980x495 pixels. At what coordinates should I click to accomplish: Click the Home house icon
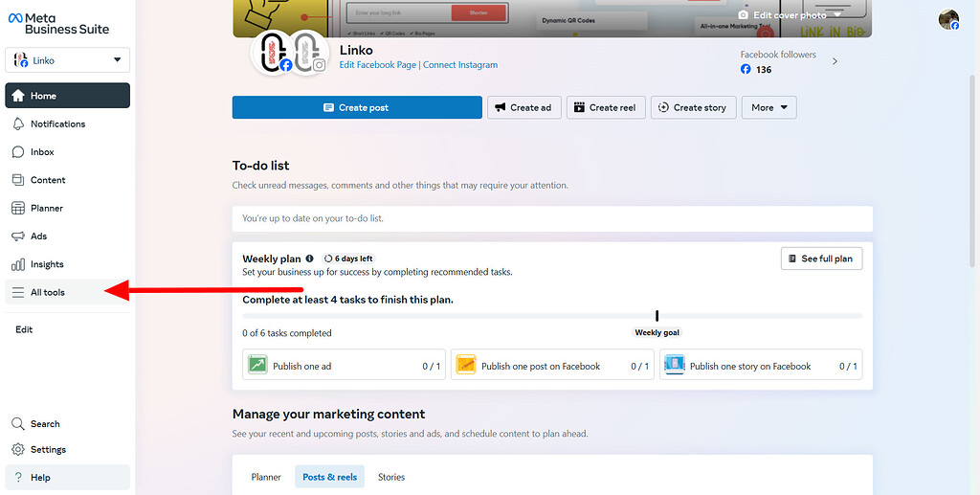pos(18,96)
